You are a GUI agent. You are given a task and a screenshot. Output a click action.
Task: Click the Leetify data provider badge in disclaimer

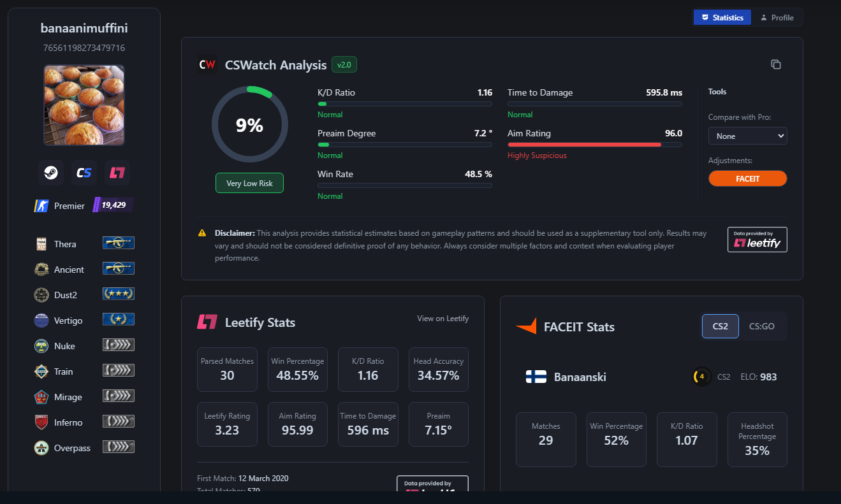pyautogui.click(x=757, y=240)
